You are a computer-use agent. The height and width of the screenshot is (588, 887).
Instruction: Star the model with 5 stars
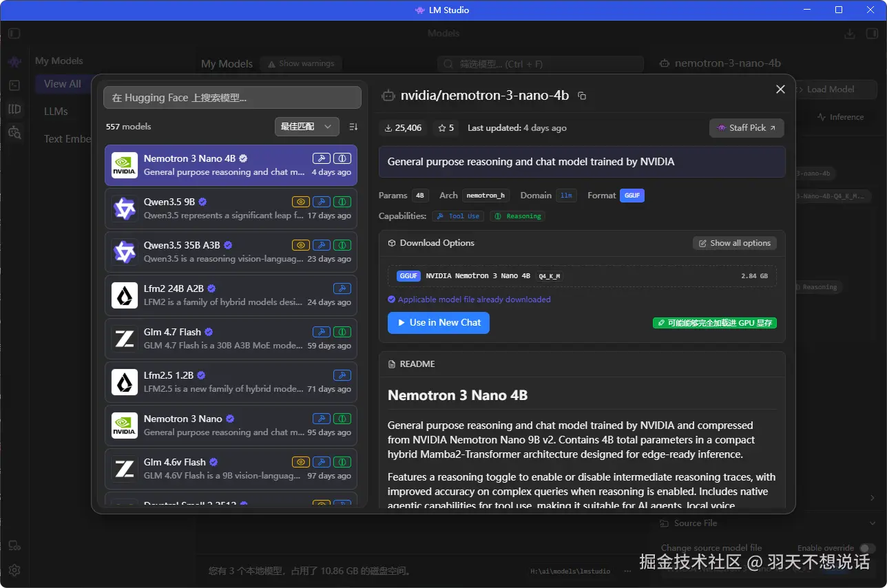pos(446,128)
